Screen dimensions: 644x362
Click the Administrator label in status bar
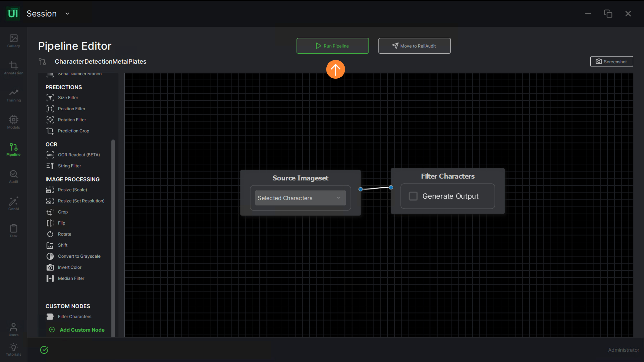[x=623, y=350]
